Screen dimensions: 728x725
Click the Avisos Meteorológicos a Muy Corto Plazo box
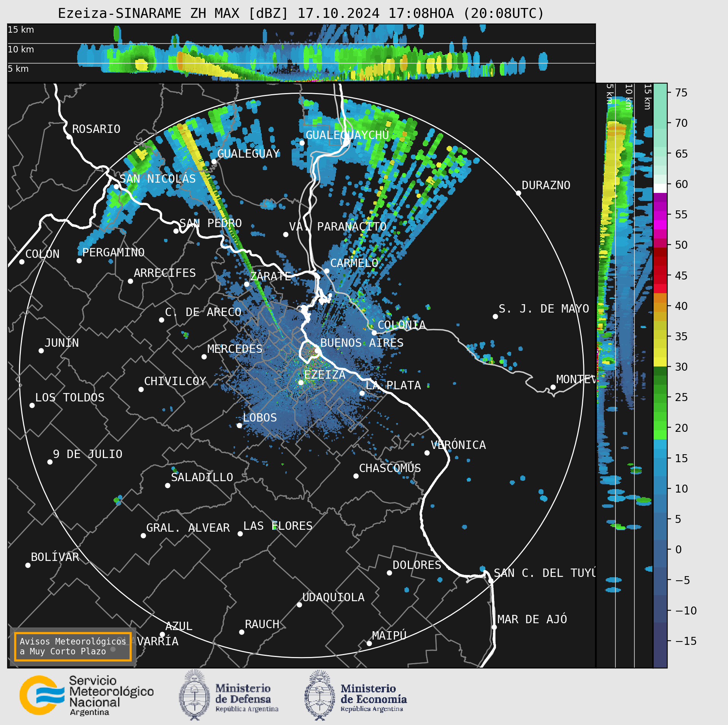[x=73, y=646]
